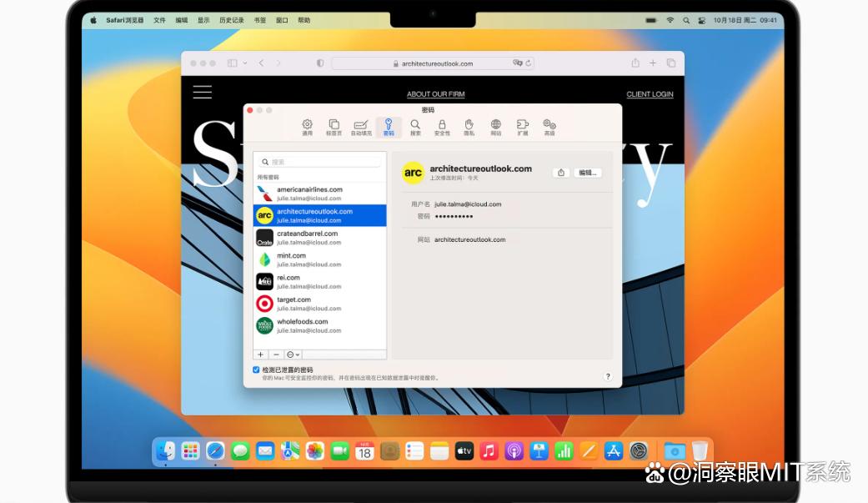Open the App Store from the Dock
The height and width of the screenshot is (503, 868).
click(614, 451)
